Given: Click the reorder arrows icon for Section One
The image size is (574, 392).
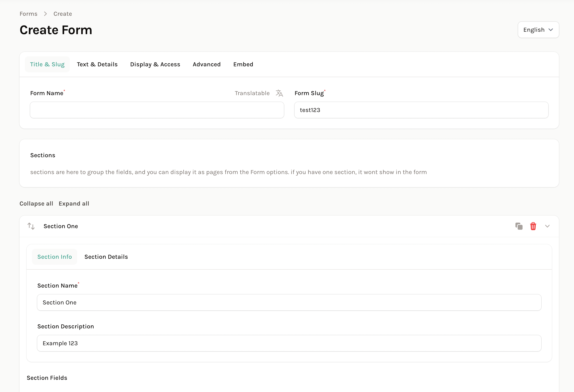Looking at the screenshot, I should (31, 226).
